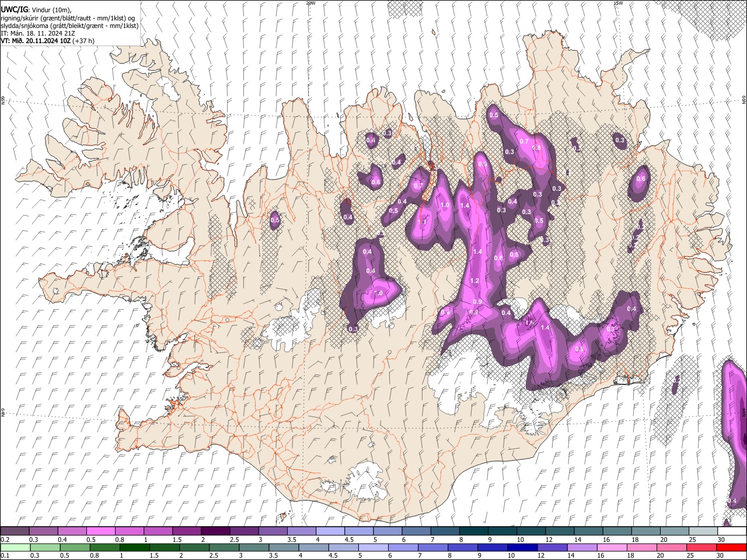
Task: Click the '1.2' snowfall value on the map
Action: [x=474, y=281]
